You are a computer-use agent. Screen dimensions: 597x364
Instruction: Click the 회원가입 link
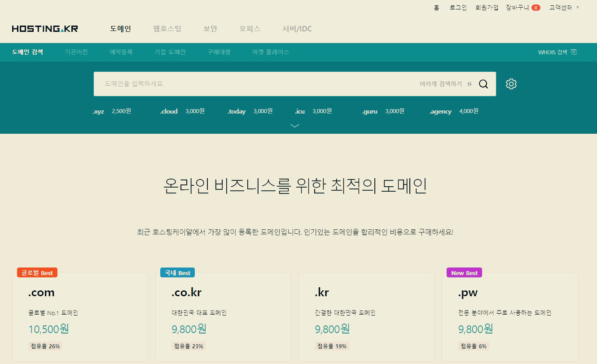tap(487, 7)
